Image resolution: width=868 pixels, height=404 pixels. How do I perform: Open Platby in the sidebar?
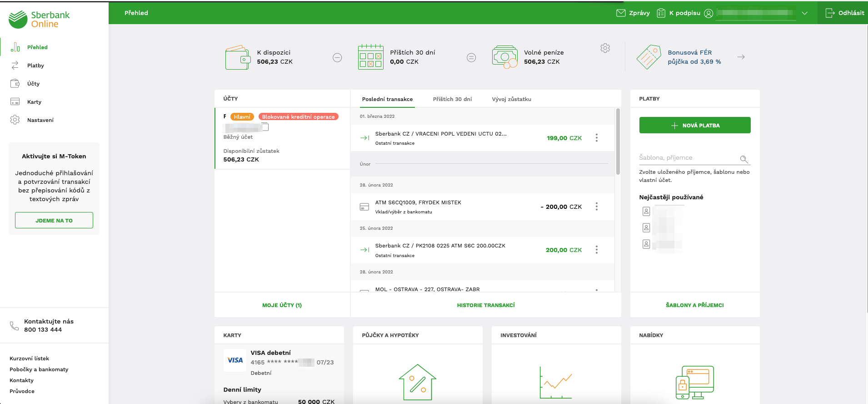click(x=35, y=66)
